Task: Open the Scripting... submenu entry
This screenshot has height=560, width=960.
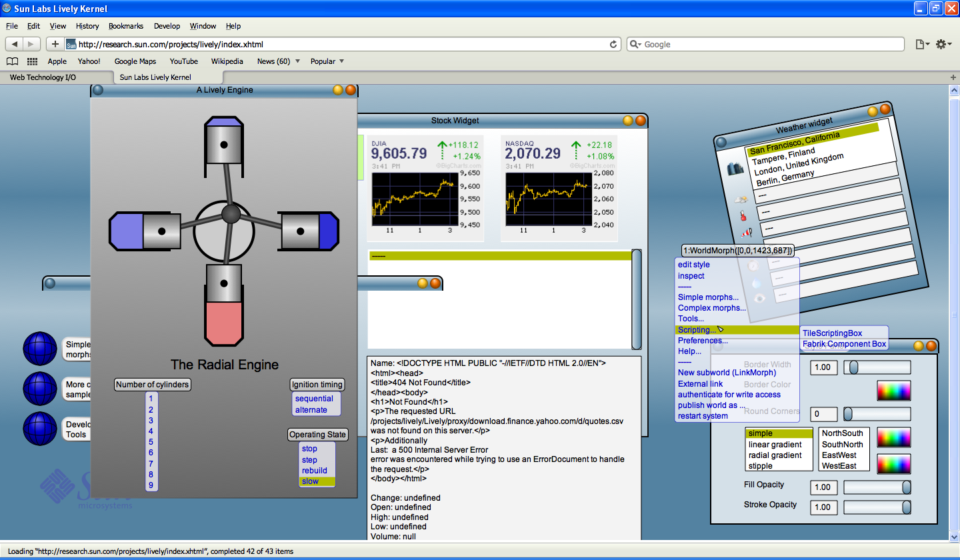Action: (x=737, y=330)
